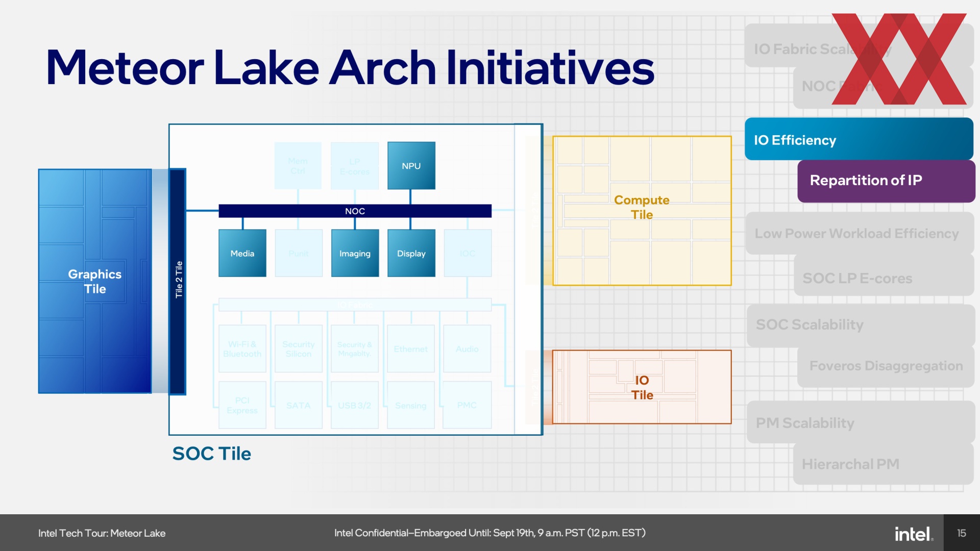
Task: Click Low Power Workload Efficiency label
Action: 856,233
